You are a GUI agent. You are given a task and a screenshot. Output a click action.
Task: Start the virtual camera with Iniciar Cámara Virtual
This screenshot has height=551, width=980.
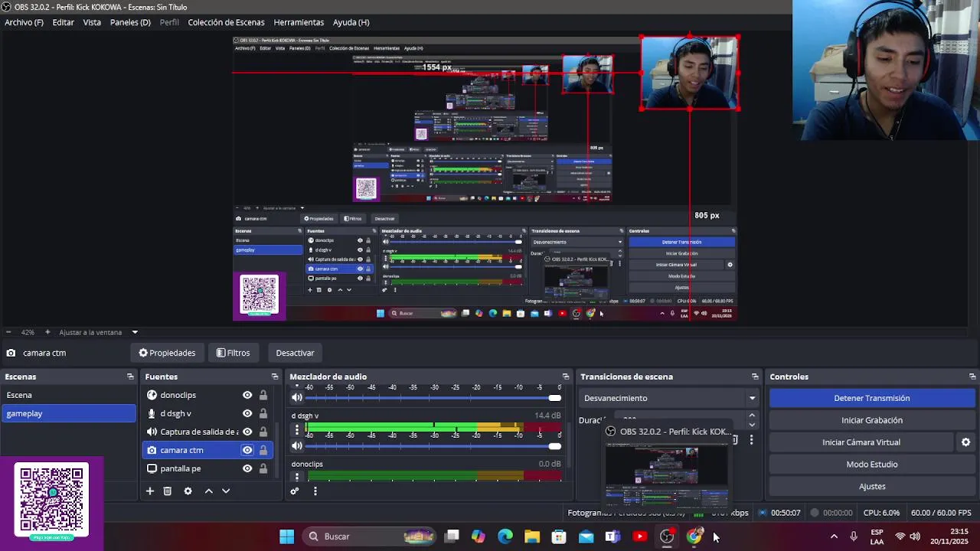[x=861, y=442]
